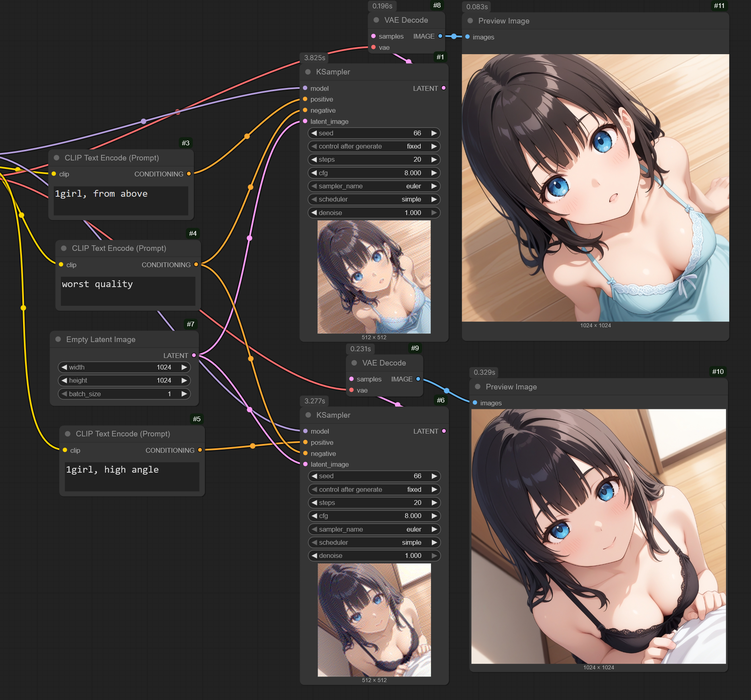
Task: Click the cfg 8.000 value in KSampler #6
Action: pos(413,516)
